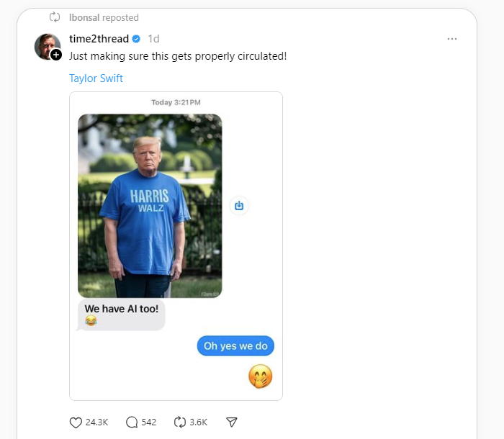Click the blue "Oh yes we do" bubble

click(235, 346)
